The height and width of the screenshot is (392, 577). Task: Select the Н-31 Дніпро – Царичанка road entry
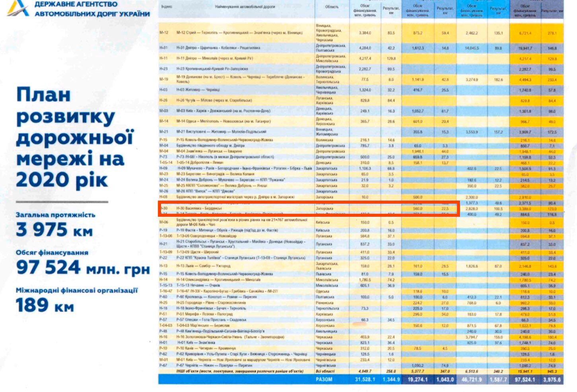point(218,48)
